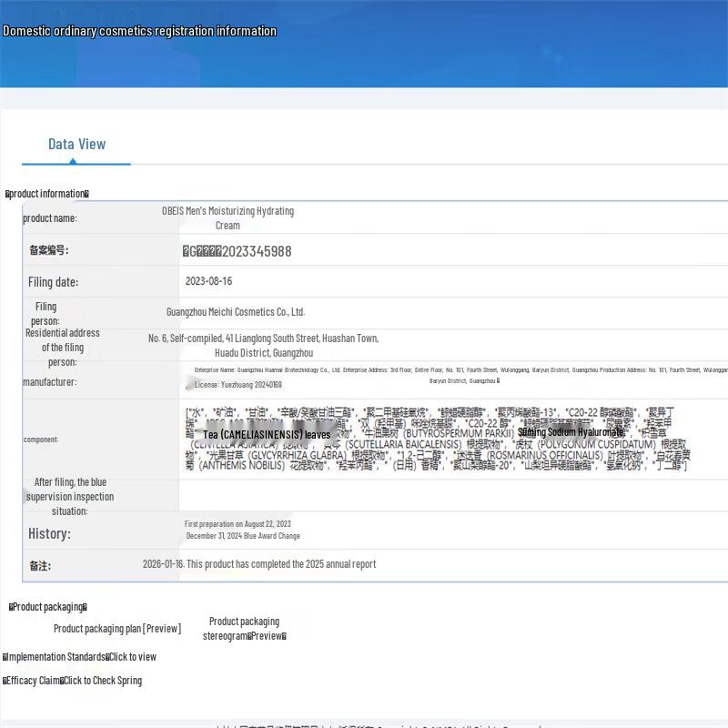Click the Filing person: field label
The image size is (728, 728).
click(x=45, y=314)
